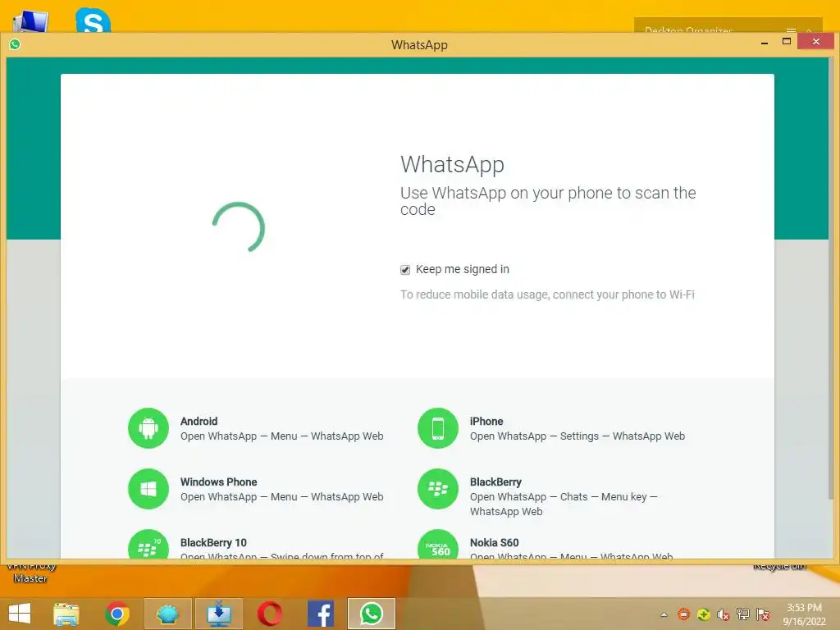
Task: Open the Action Center flag icon
Action: pyautogui.click(x=763, y=614)
